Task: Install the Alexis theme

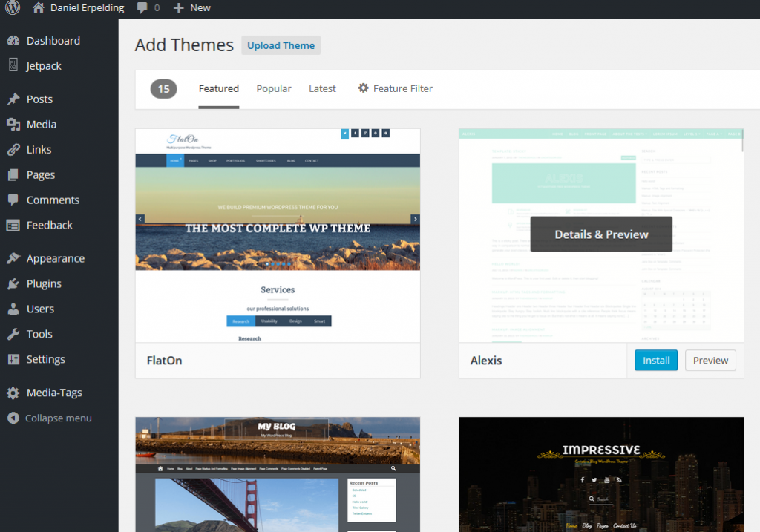Action: (x=655, y=361)
